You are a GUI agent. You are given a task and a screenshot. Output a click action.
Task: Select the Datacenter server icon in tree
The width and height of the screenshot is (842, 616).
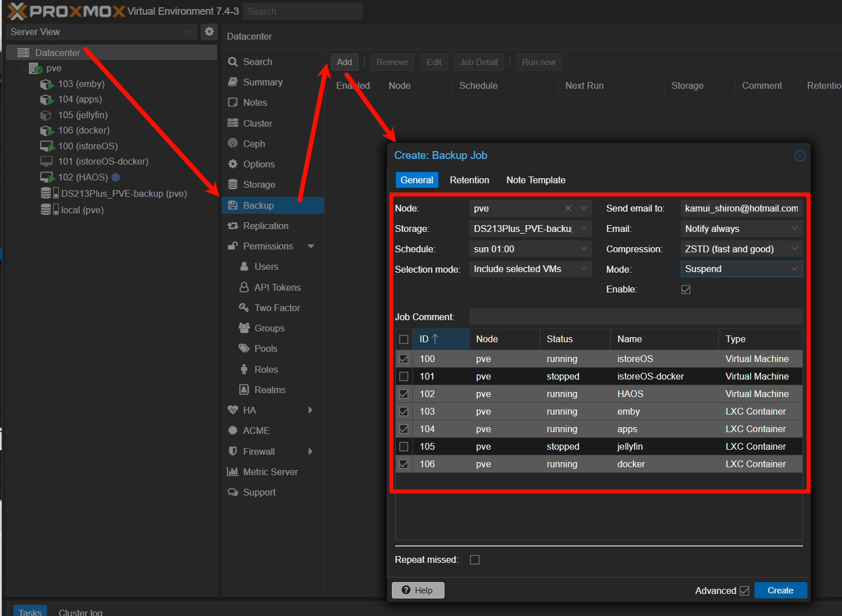click(x=23, y=53)
